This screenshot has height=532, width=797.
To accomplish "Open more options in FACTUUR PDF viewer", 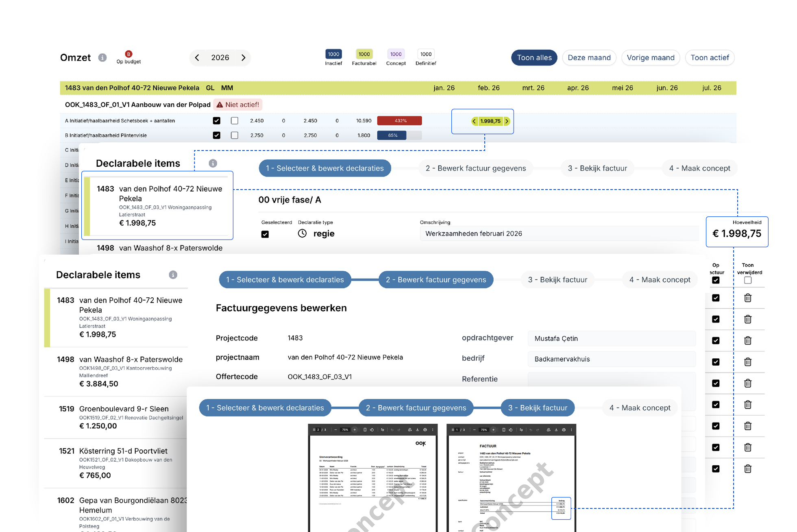I will pyautogui.click(x=571, y=430).
